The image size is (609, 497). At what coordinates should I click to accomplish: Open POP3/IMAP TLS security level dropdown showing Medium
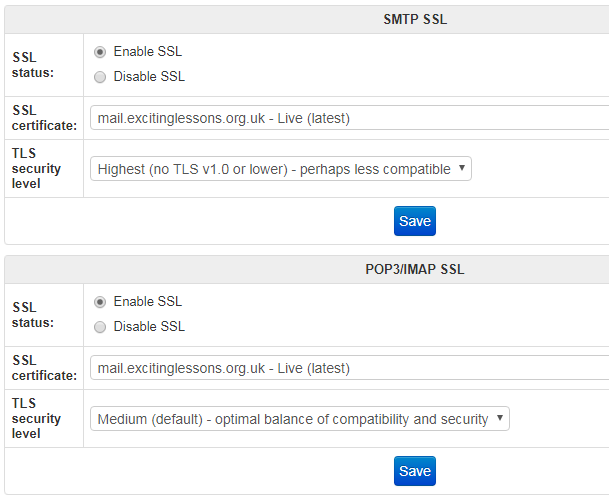coord(300,419)
